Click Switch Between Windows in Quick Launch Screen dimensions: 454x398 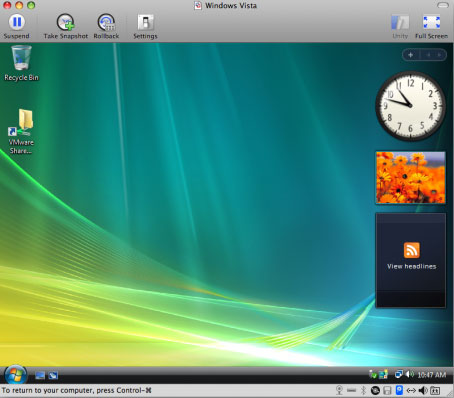pos(53,375)
